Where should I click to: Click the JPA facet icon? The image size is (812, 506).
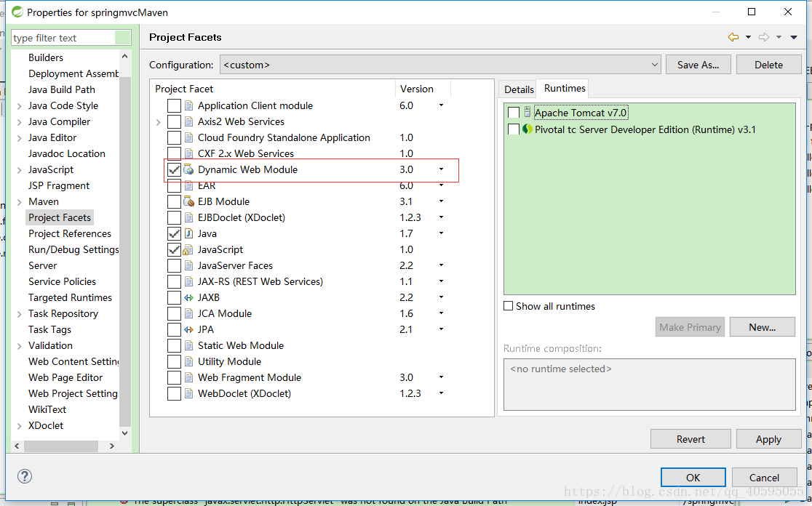[x=188, y=330]
